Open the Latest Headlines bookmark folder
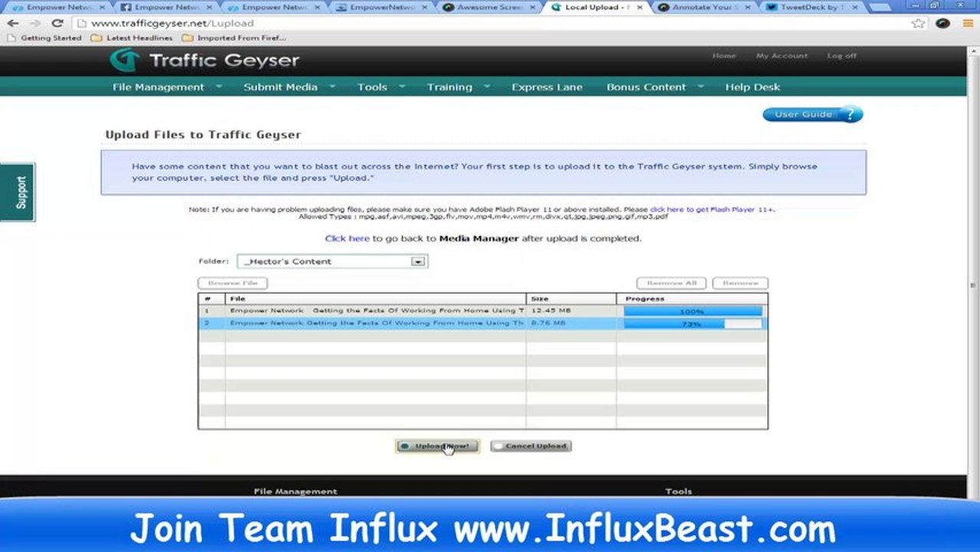Screen dimensions: 980x552 point(132,38)
